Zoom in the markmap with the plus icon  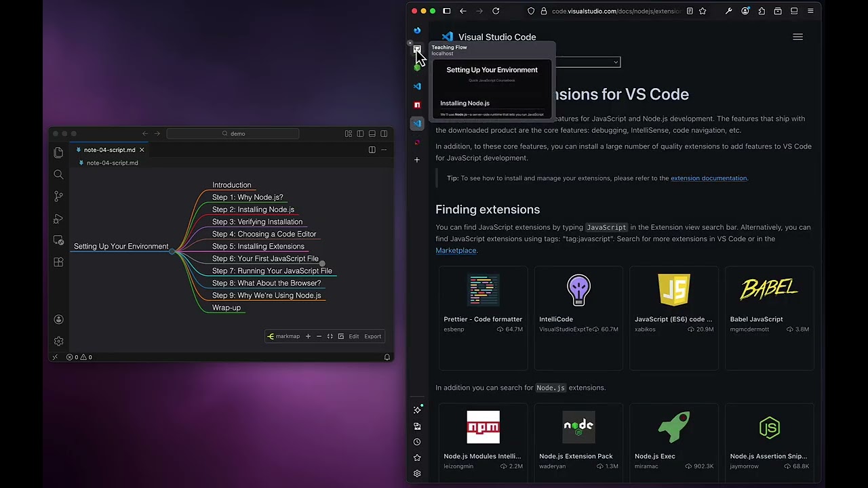click(x=308, y=336)
